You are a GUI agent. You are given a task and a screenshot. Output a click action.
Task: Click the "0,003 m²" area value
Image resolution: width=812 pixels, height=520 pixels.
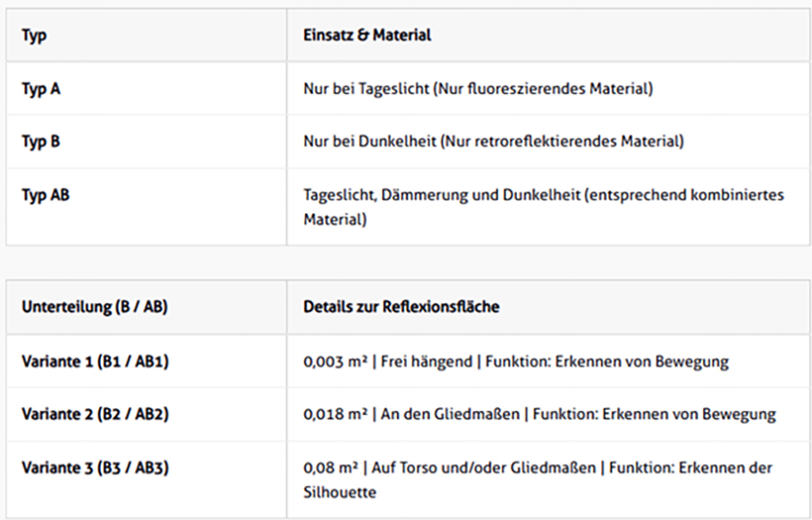coord(335,361)
